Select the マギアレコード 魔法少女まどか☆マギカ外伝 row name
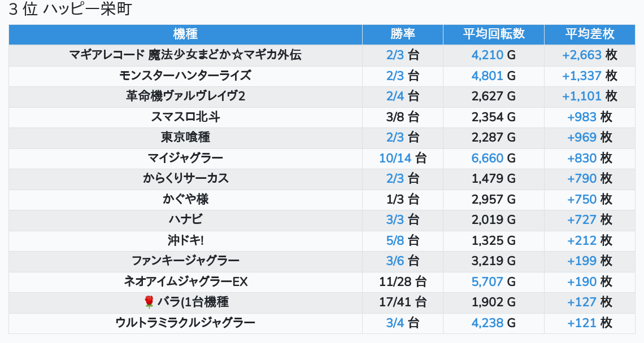This screenshot has height=343, width=644. 185,55
